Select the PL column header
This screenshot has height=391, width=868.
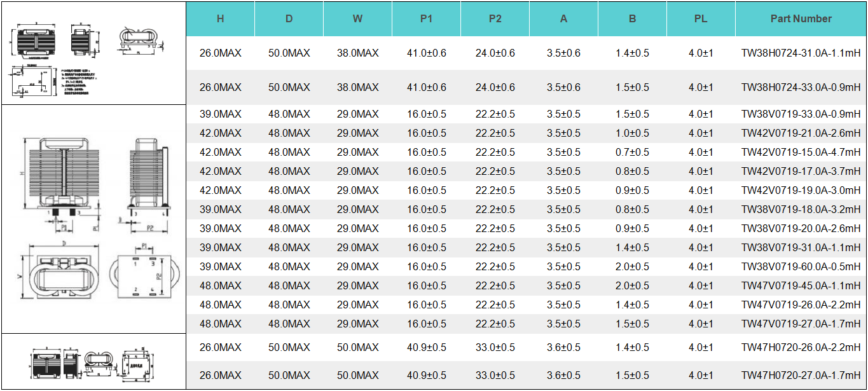pyautogui.click(x=701, y=19)
